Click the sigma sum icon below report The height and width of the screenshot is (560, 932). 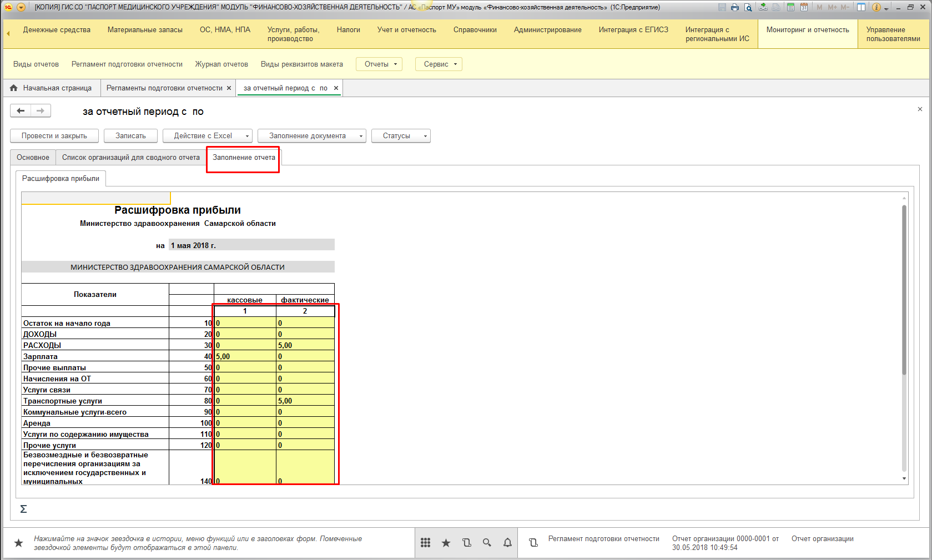pos(23,509)
